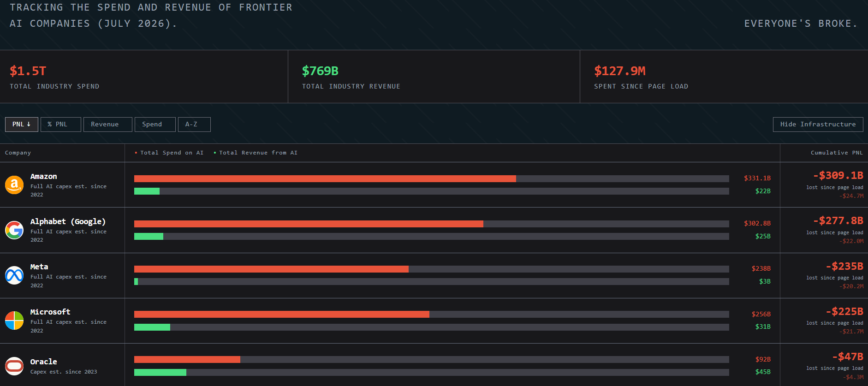
Task: Click Microsoft's -$225B cumulative PNL
Action: coord(844,311)
